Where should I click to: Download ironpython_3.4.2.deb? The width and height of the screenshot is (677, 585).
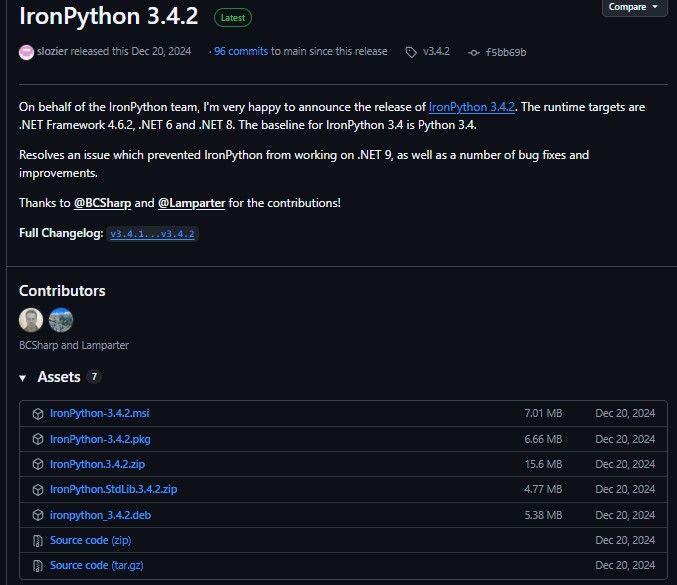(x=100, y=515)
